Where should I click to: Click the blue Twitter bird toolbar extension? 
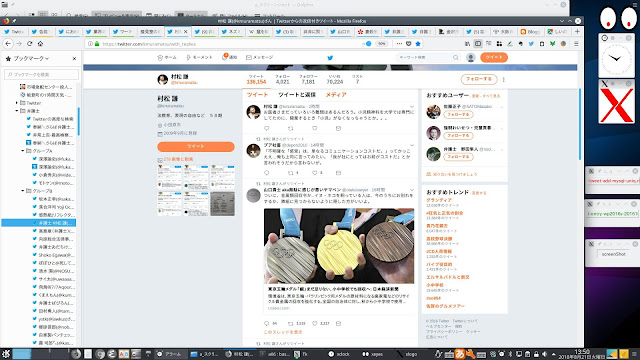pyautogui.click(x=531, y=44)
